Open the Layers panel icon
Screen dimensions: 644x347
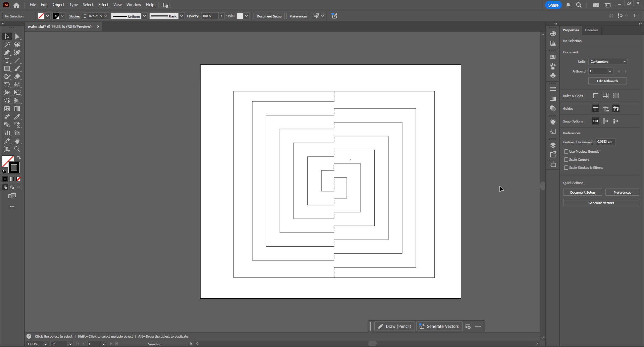click(553, 145)
